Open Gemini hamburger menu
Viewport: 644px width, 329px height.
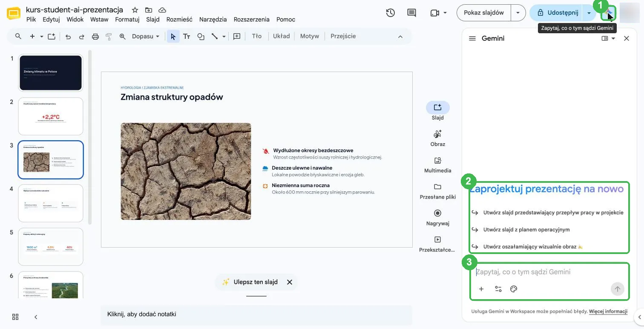[472, 38]
